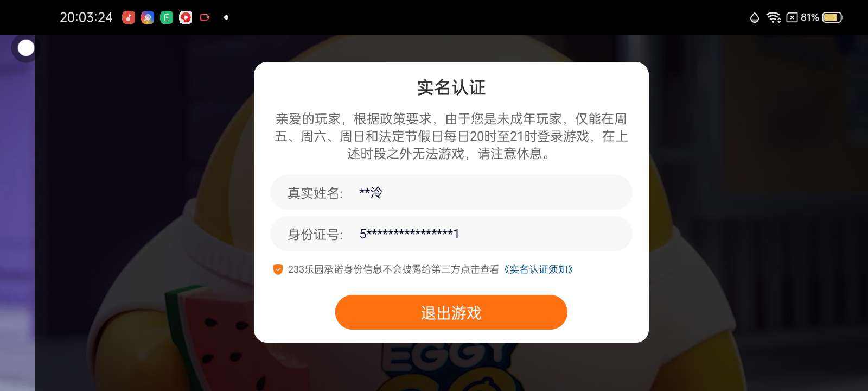Tap the red play-bubble app notification icon
This screenshot has width=868, height=391.
(186, 17)
